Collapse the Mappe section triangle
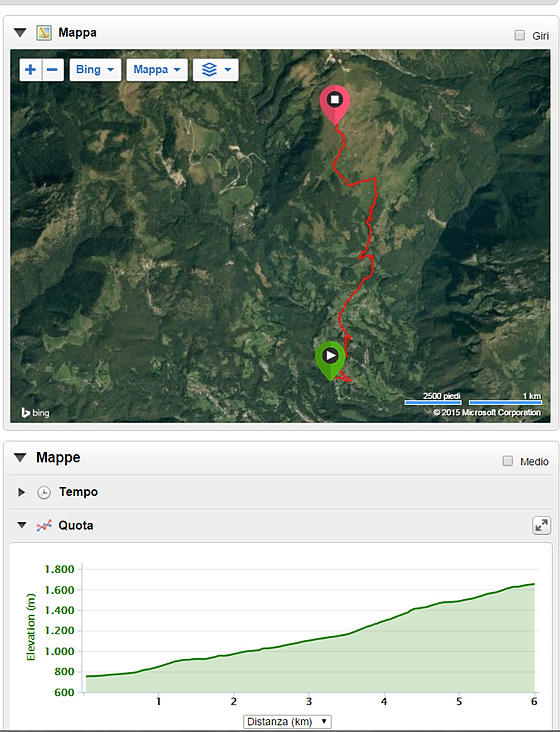The height and width of the screenshot is (732, 560). click(20, 458)
